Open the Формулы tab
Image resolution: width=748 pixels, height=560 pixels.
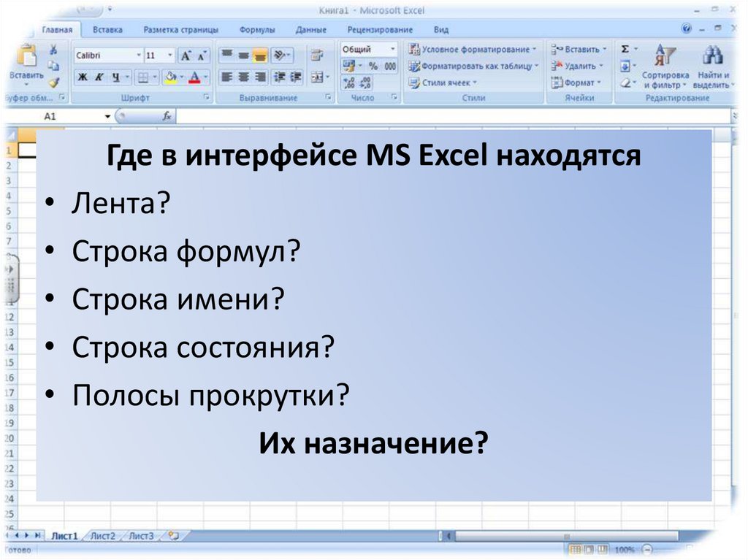[257, 30]
